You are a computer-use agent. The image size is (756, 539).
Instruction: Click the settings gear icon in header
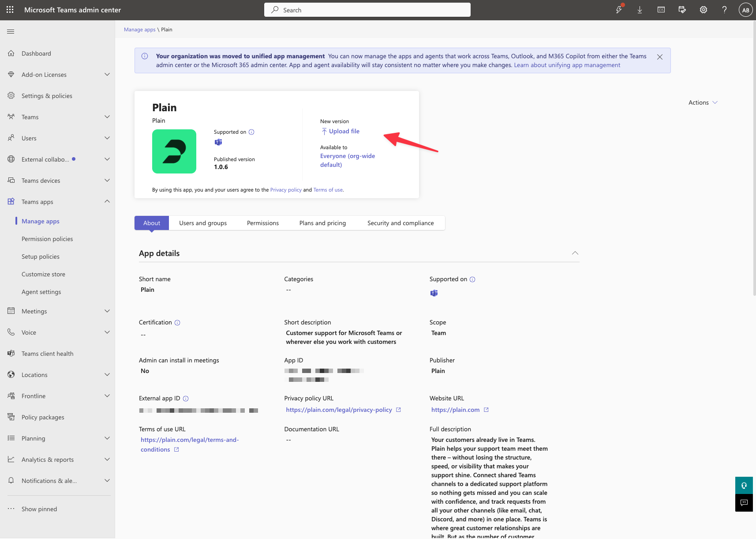tap(703, 10)
